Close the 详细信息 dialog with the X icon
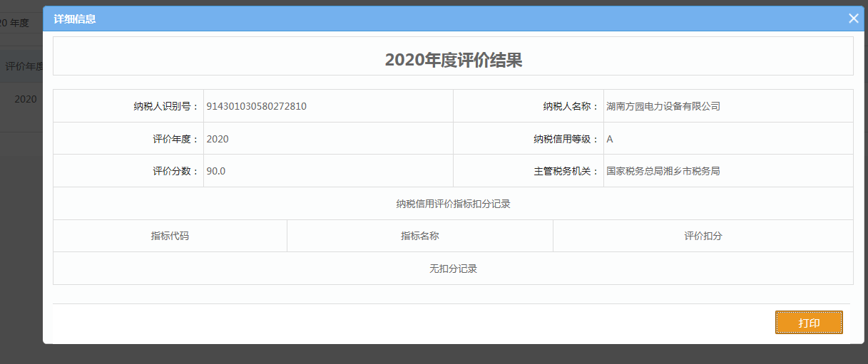 pyautogui.click(x=853, y=19)
